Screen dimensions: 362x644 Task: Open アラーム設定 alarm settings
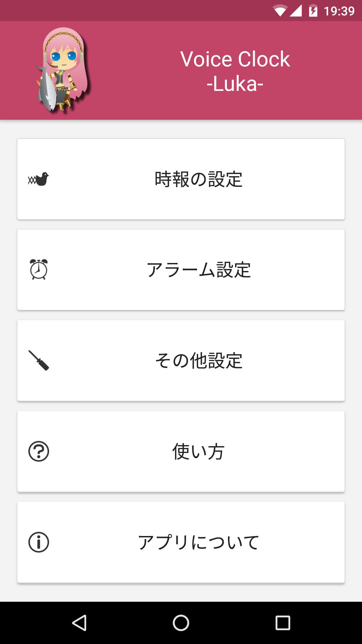pyautogui.click(x=181, y=270)
